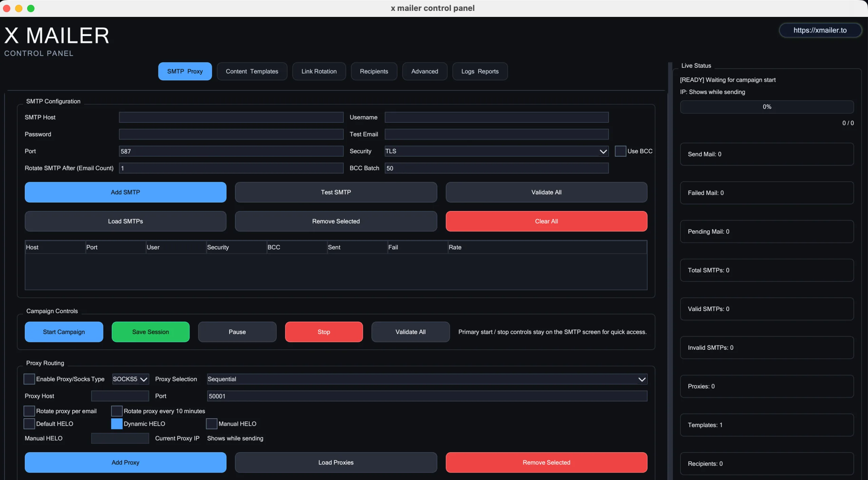Click the BCC column header
This screenshot has height=480, width=868.
click(x=296, y=247)
